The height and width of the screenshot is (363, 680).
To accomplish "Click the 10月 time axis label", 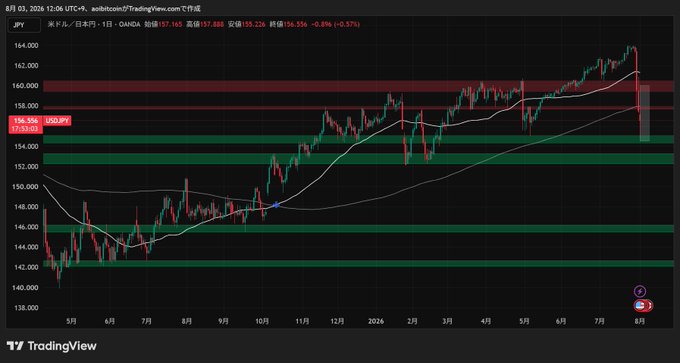I will click(262, 321).
